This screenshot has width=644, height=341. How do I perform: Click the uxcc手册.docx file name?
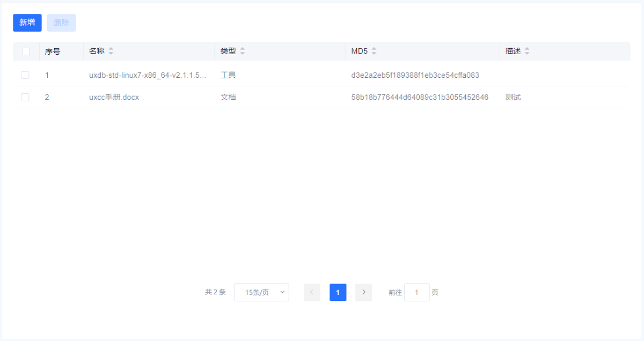(x=114, y=97)
